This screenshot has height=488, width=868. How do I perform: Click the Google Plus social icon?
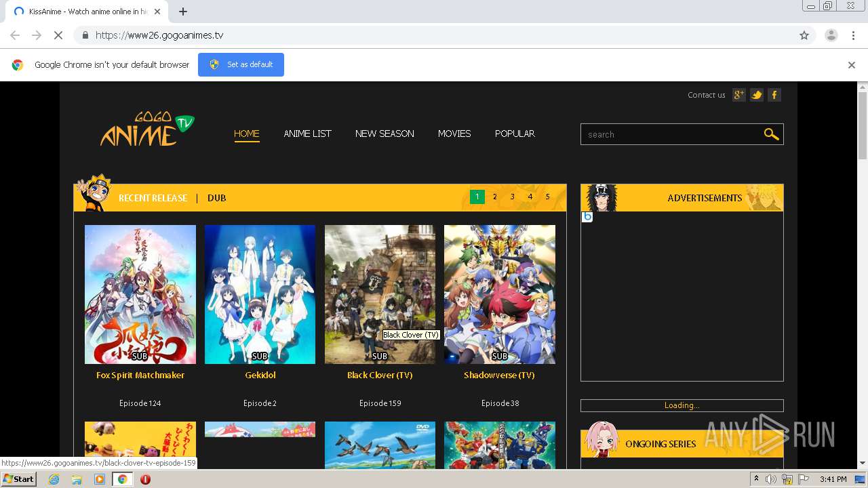[739, 95]
